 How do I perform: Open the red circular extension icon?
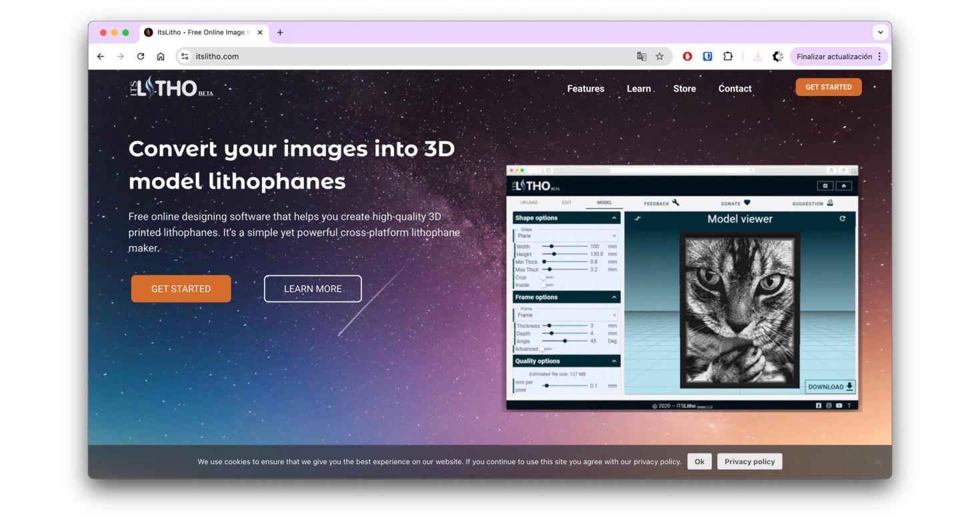point(687,57)
